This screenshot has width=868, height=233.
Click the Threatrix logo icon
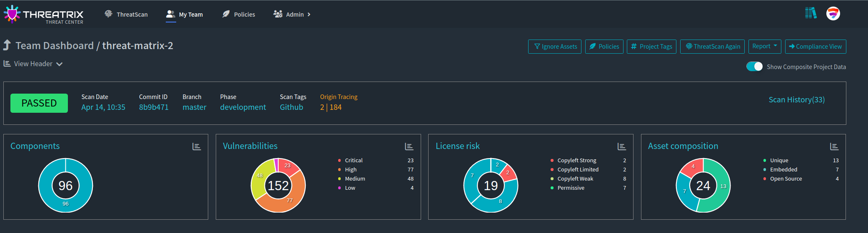12,15
